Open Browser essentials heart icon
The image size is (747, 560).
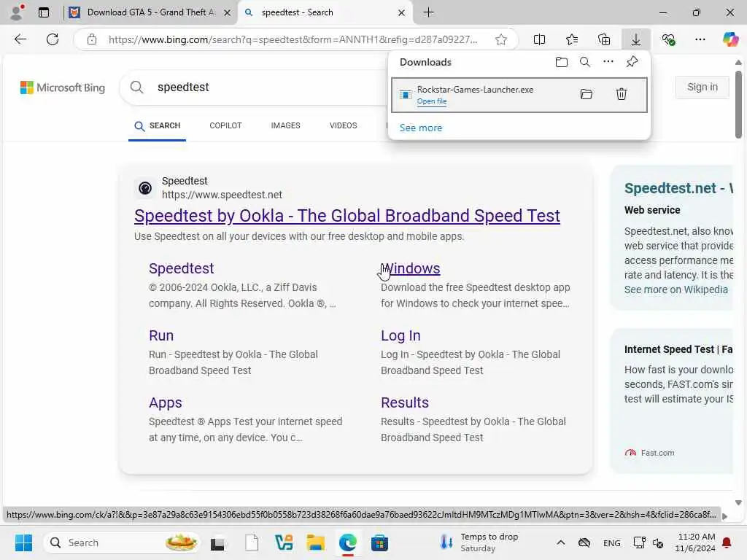668,39
